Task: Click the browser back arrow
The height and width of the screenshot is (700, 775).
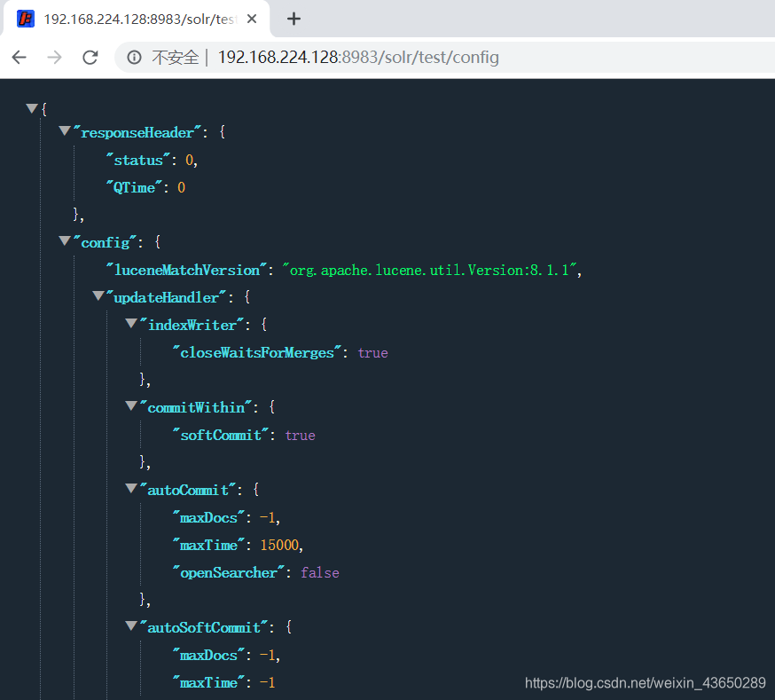Action: click(x=19, y=58)
